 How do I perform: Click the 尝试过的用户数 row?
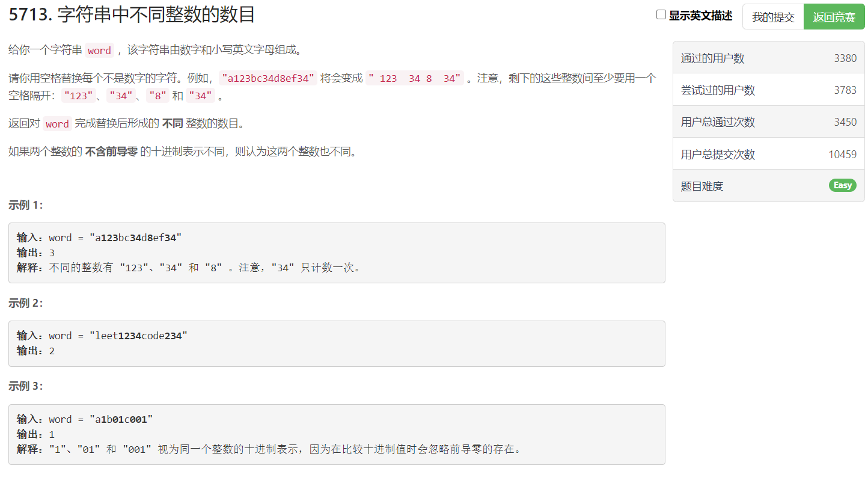tap(768, 89)
